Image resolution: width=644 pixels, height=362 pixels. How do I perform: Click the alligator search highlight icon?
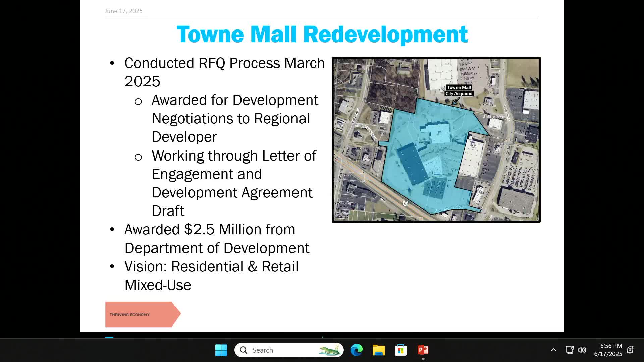pos(330,350)
